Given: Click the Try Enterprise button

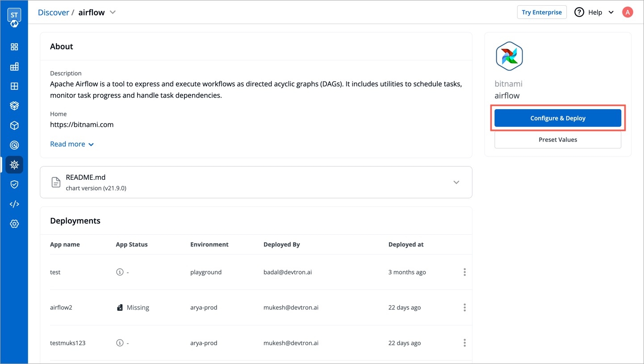Looking at the screenshot, I should pyautogui.click(x=541, y=12).
